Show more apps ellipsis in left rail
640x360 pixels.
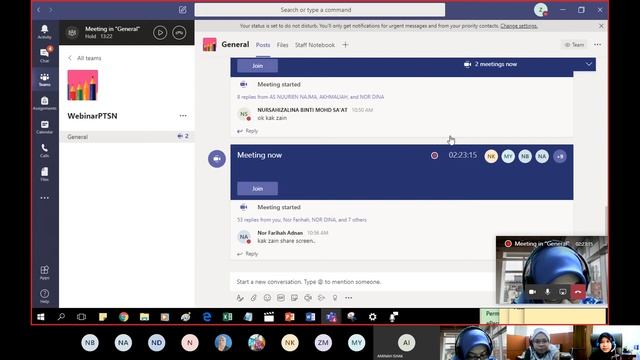coord(44,198)
